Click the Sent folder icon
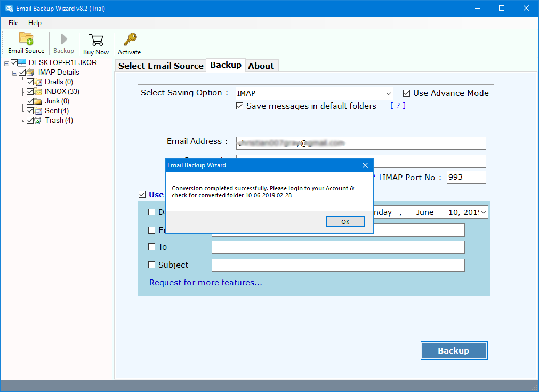539x392 pixels. coord(38,111)
